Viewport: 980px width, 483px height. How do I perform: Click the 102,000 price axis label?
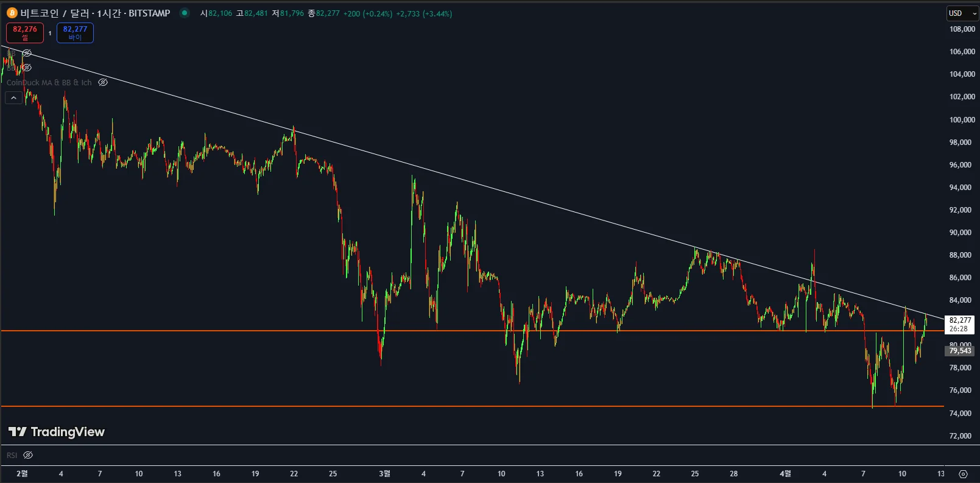pyautogui.click(x=962, y=97)
